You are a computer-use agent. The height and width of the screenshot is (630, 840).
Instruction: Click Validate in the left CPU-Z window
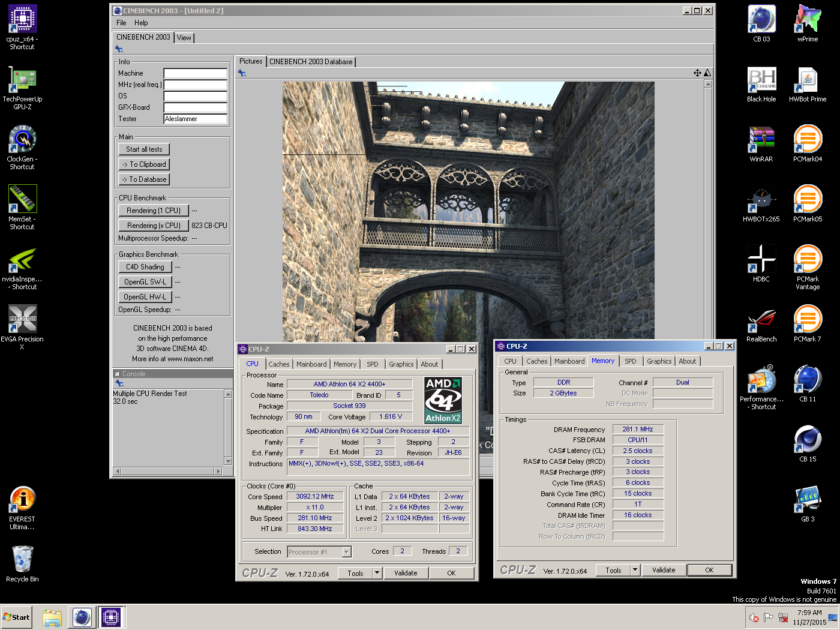406,573
